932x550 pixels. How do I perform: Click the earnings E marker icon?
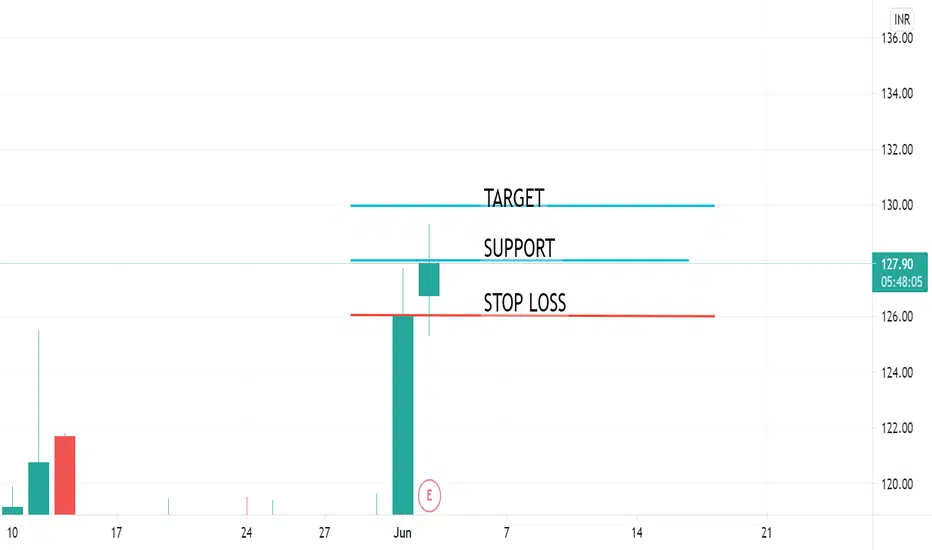pyautogui.click(x=429, y=495)
